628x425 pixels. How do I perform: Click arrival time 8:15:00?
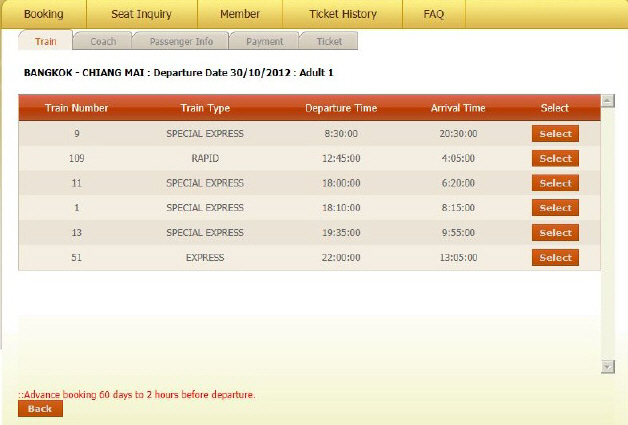[x=458, y=208]
